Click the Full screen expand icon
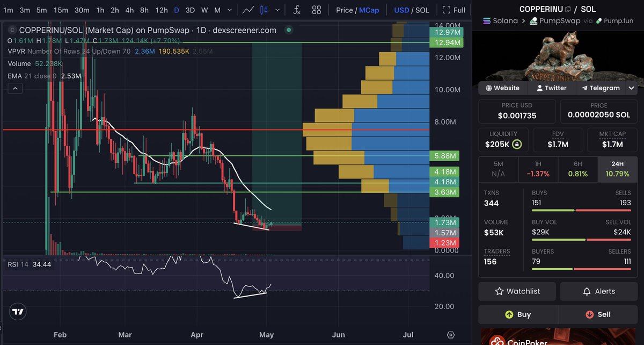The image size is (644, 345). pyautogui.click(x=446, y=10)
